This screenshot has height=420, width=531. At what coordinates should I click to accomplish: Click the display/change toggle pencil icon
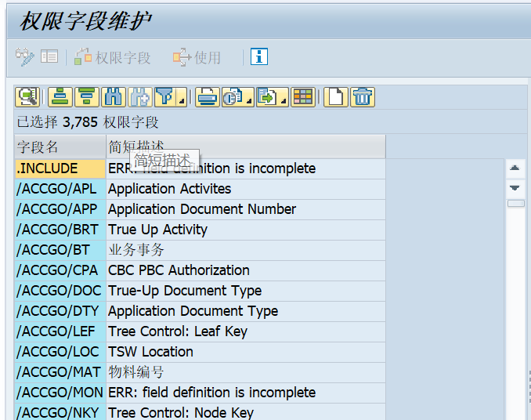tap(25, 56)
